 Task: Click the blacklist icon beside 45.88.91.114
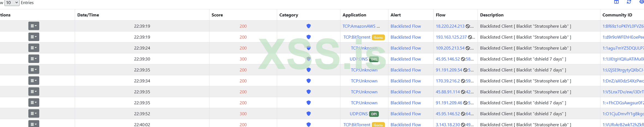(463, 92)
